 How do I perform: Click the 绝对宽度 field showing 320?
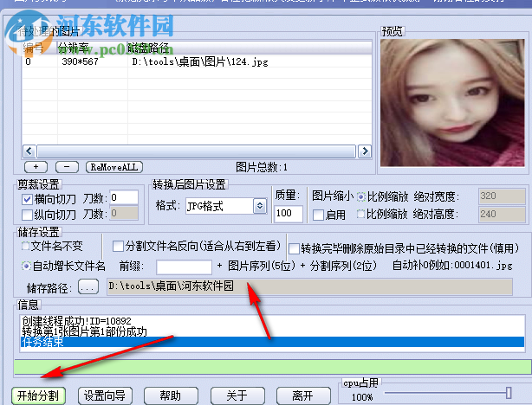tap(502, 196)
